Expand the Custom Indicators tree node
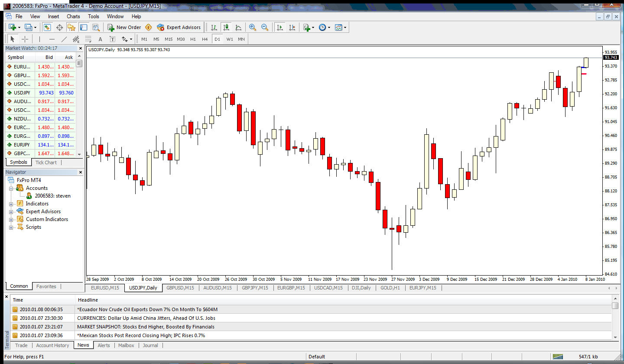 click(11, 220)
